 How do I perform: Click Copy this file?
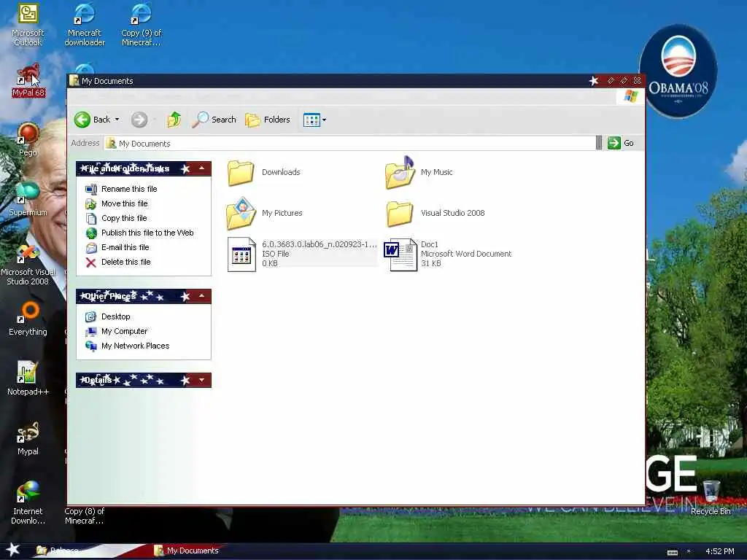click(124, 218)
